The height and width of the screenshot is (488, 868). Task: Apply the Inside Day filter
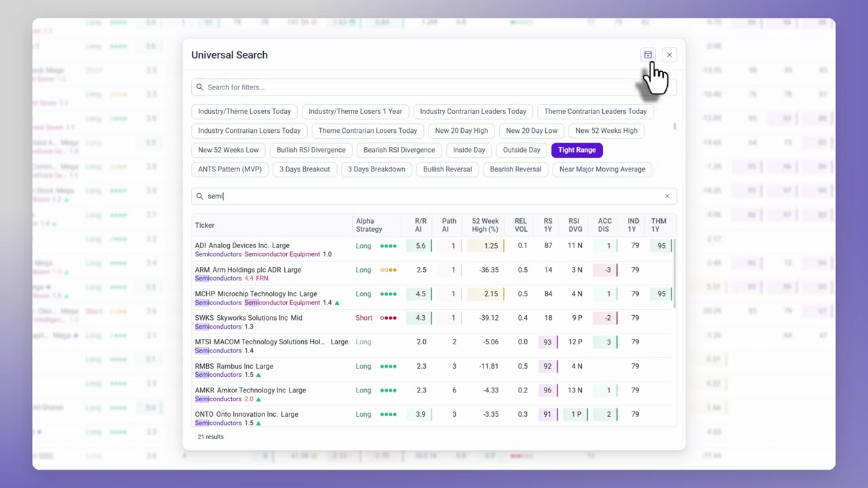469,150
